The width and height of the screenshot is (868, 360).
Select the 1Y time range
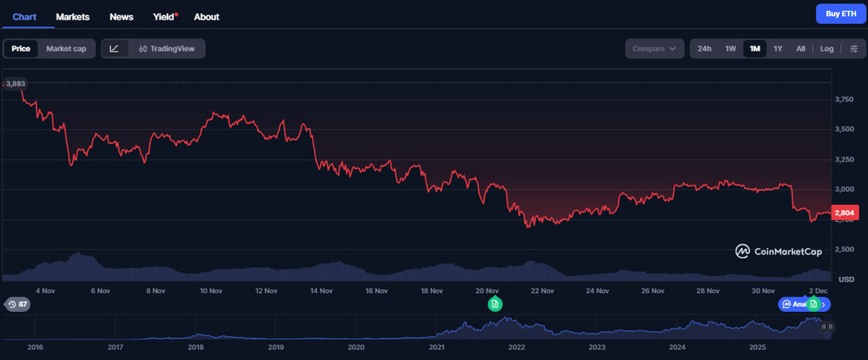click(778, 48)
